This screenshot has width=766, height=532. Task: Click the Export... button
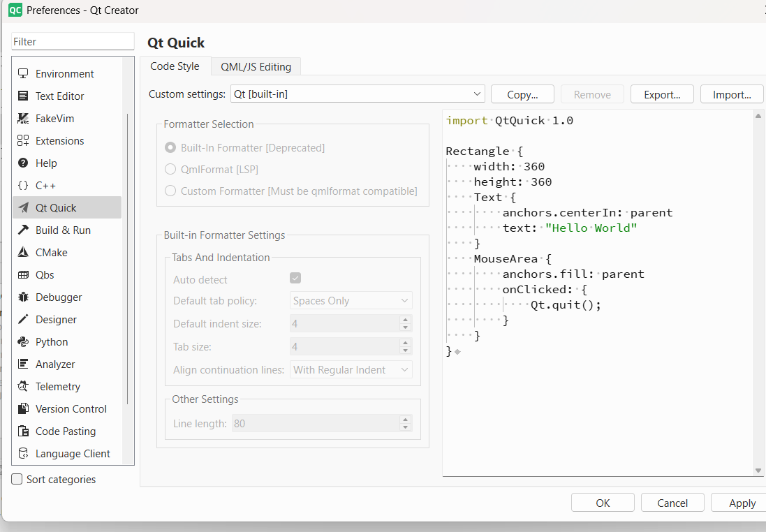coord(662,94)
